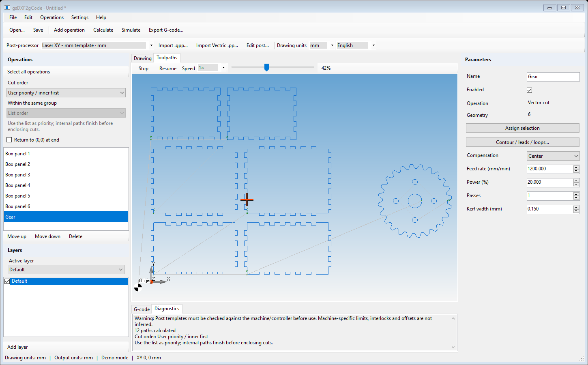Click the Assign selection button
This screenshot has width=588, height=365.
point(522,128)
